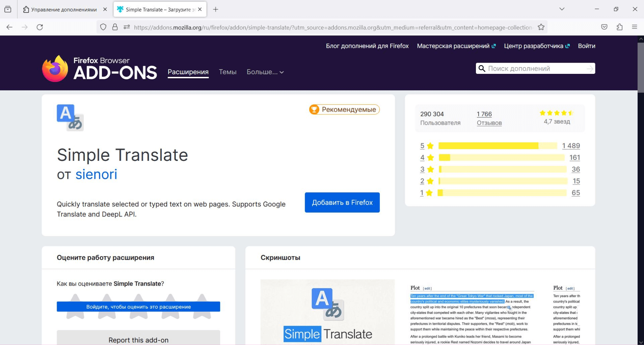The height and width of the screenshot is (345, 644).
Task: Click the Save to Pocket icon
Action: 604,27
